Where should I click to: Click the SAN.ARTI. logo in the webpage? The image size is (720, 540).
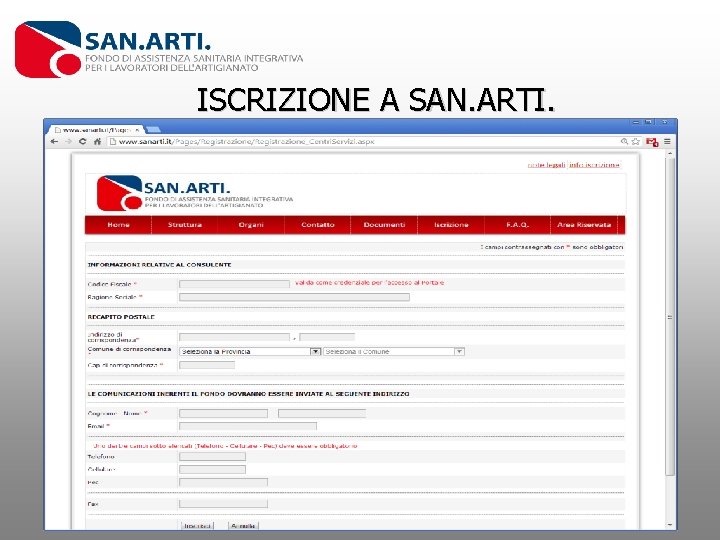pos(195,193)
